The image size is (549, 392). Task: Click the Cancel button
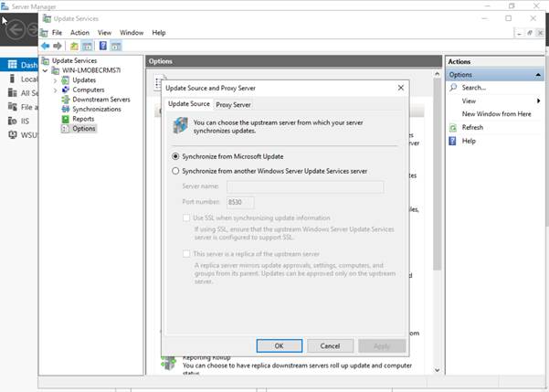(x=330, y=345)
